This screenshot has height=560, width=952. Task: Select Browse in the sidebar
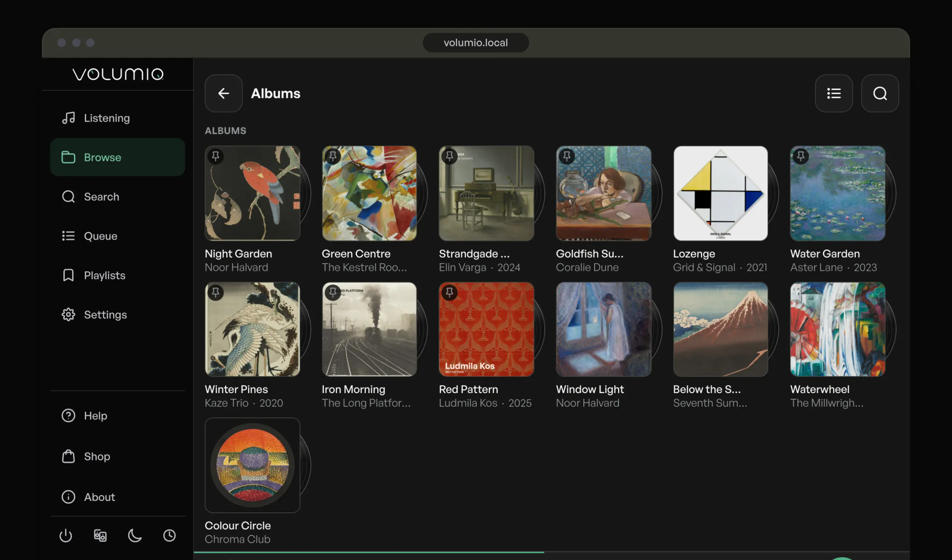(x=118, y=157)
